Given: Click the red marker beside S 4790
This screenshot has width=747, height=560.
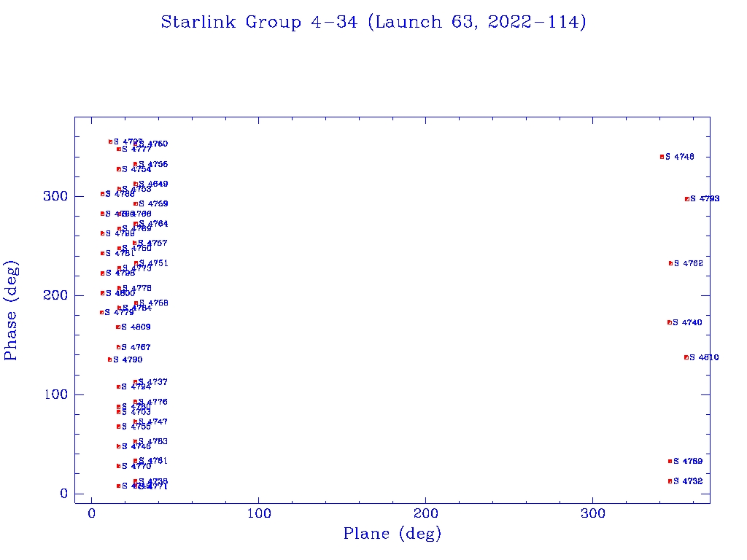Looking at the screenshot, I should click(110, 359).
